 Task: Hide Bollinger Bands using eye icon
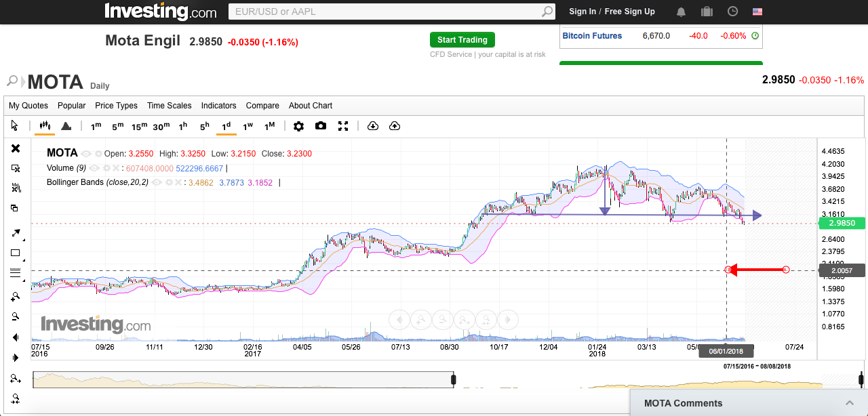(157, 182)
